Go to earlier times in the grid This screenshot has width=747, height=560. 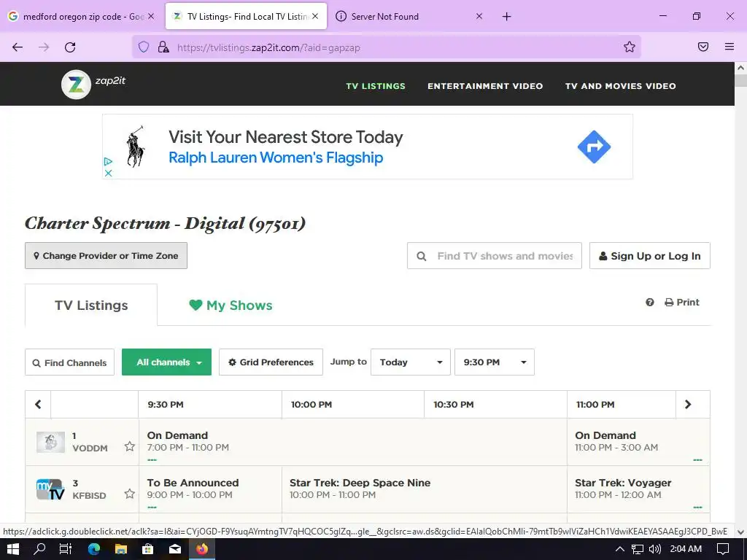(x=38, y=404)
